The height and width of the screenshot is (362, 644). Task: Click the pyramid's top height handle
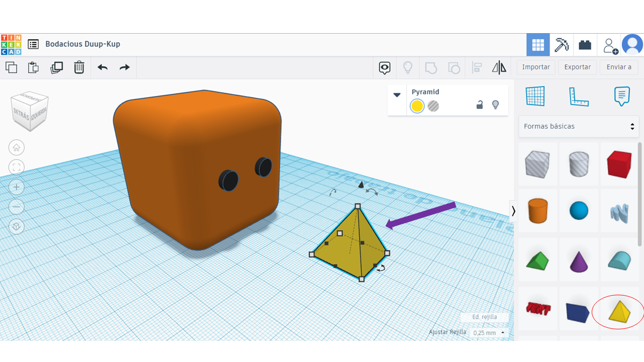coord(358,206)
